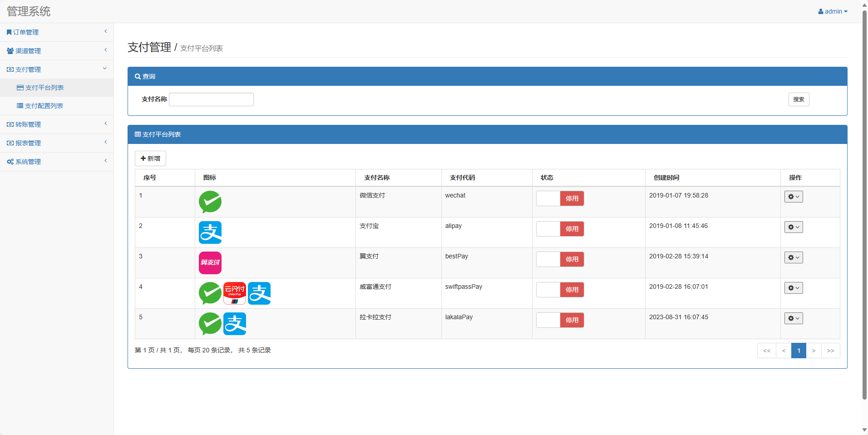Toggle the 停用 status switch for 翼支付
Image resolution: width=868 pixels, height=435 pixels.
click(560, 259)
